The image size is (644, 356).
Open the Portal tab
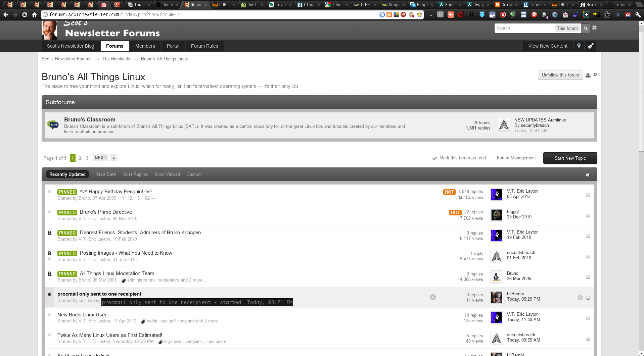click(173, 46)
